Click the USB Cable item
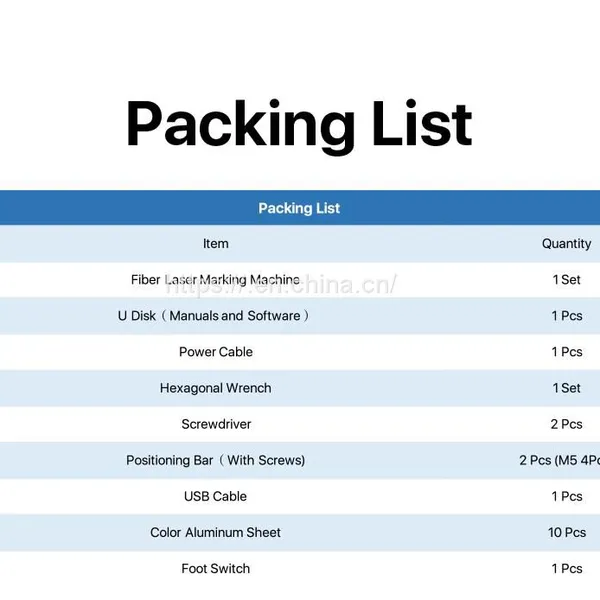The image size is (600, 600). pos(215,496)
